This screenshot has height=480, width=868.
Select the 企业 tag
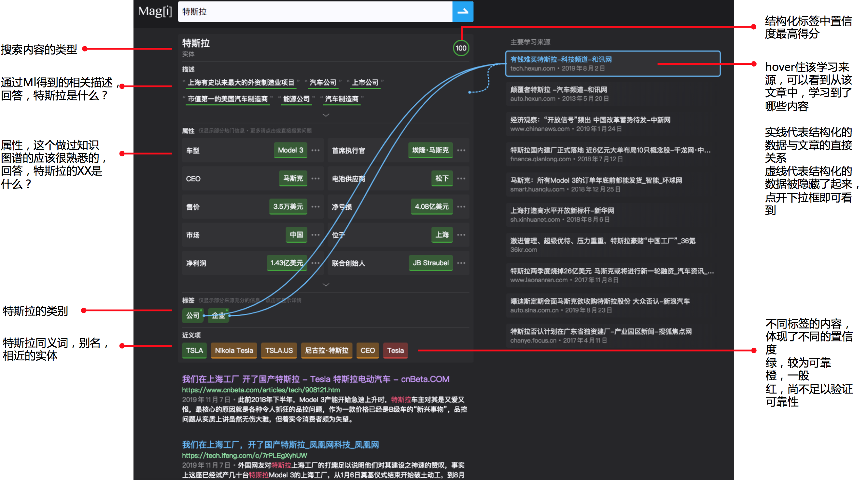tap(218, 315)
